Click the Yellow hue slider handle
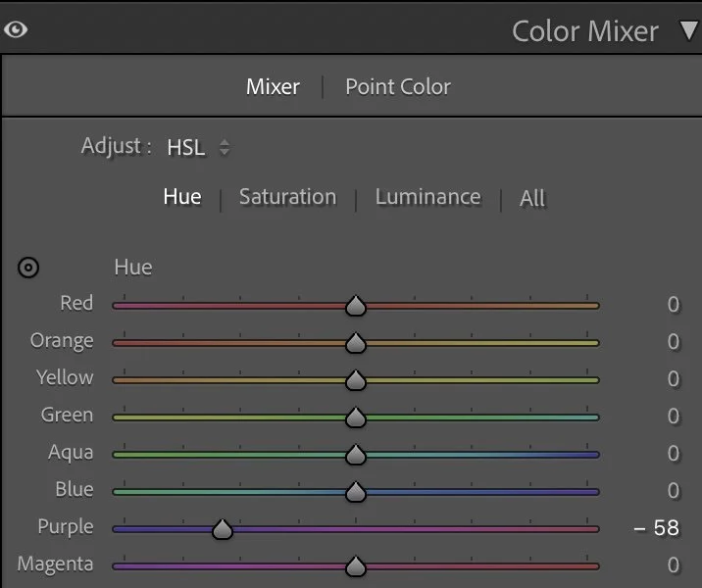702x588 pixels. point(356,380)
